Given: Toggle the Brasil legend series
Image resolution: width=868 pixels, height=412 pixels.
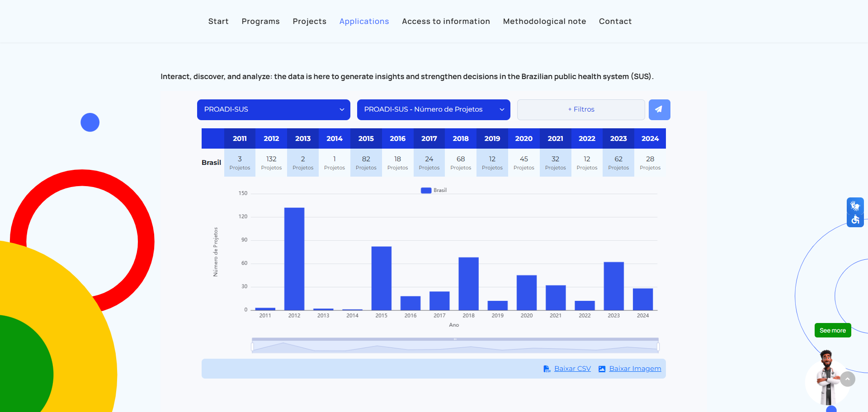Looking at the screenshot, I should [434, 190].
